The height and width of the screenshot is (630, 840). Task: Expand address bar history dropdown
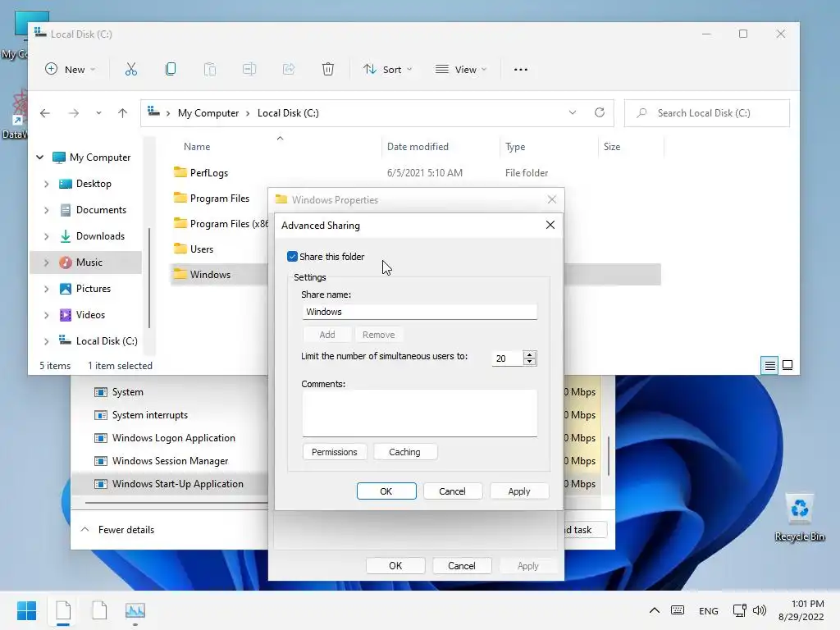tap(572, 112)
